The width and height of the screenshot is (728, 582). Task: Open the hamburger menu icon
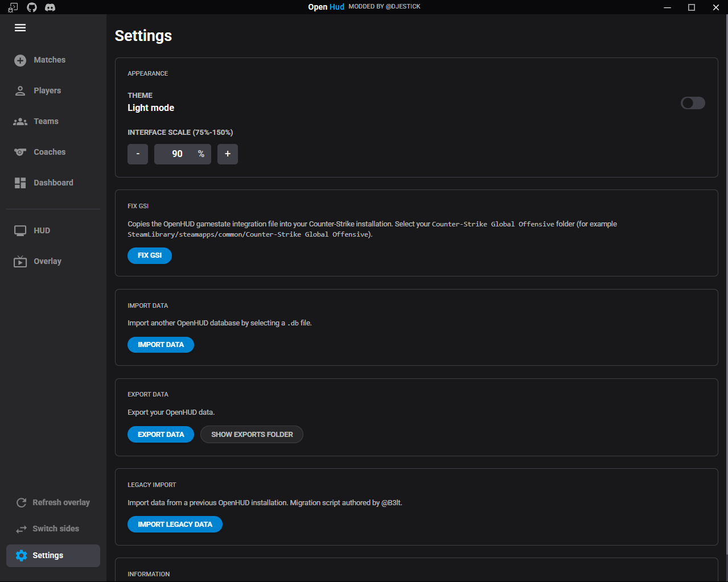point(20,28)
